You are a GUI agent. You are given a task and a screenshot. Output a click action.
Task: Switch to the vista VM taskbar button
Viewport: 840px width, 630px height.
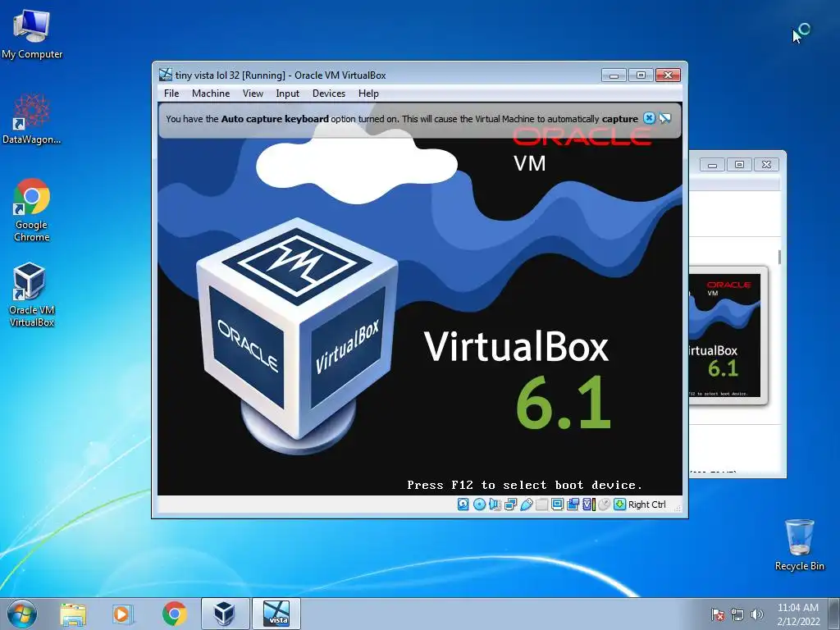(x=276, y=614)
